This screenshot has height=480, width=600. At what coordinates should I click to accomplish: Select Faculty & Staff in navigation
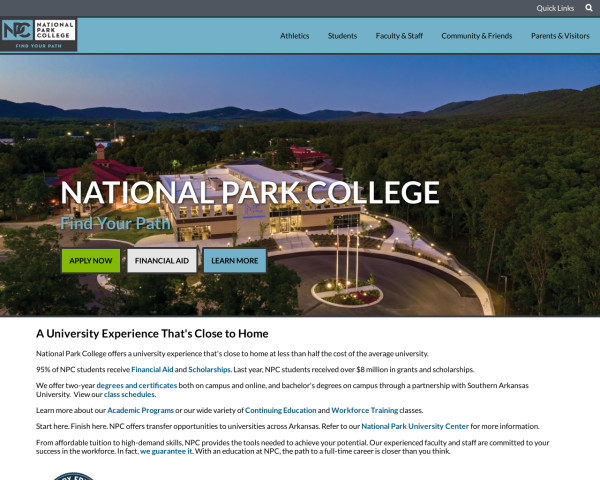[x=399, y=36]
